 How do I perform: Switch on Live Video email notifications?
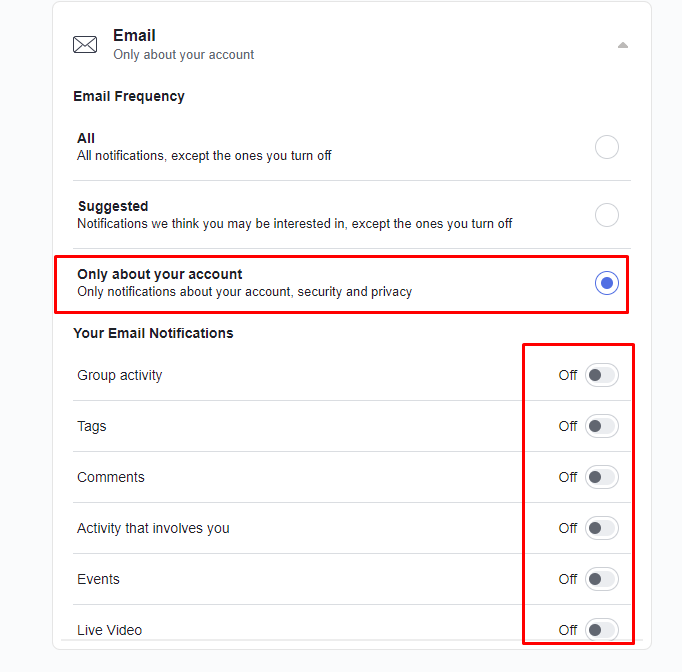pyautogui.click(x=601, y=630)
